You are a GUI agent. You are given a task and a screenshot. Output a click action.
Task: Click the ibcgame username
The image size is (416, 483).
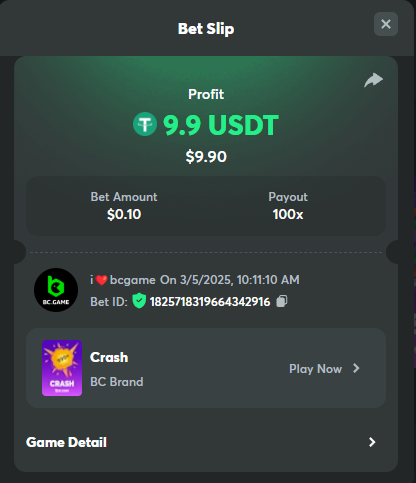coord(123,280)
